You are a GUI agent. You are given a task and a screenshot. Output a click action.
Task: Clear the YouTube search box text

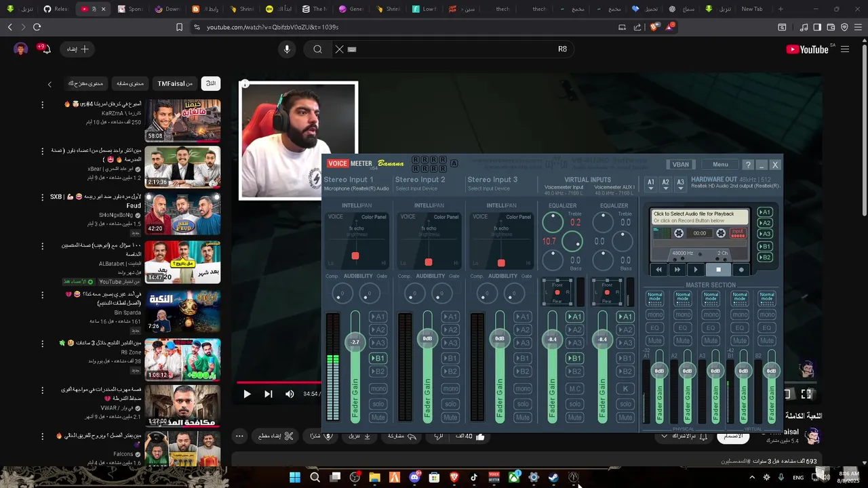pyautogui.click(x=339, y=49)
